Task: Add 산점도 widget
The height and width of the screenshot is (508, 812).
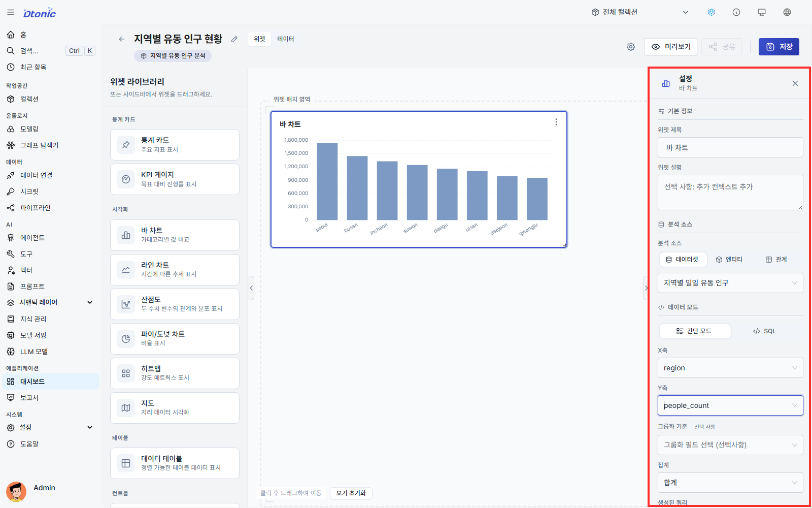Action: pyautogui.click(x=175, y=304)
